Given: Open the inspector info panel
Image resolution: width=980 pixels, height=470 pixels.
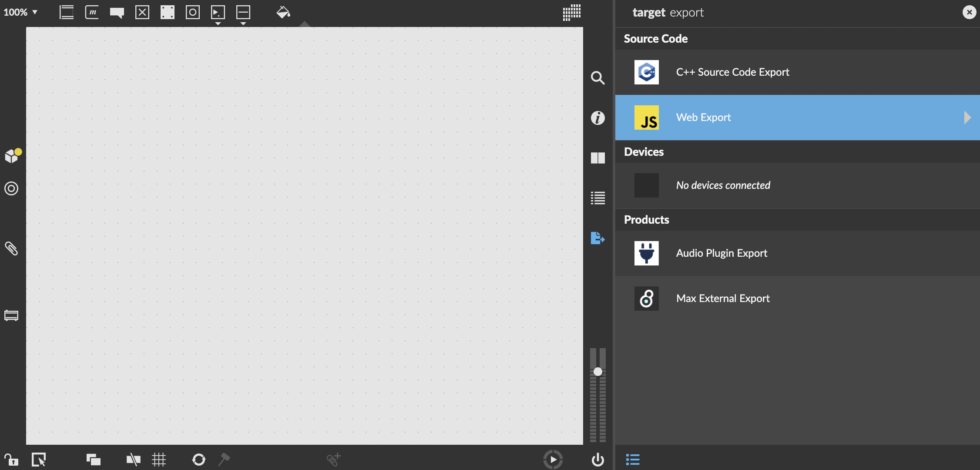Looking at the screenshot, I should tap(597, 118).
